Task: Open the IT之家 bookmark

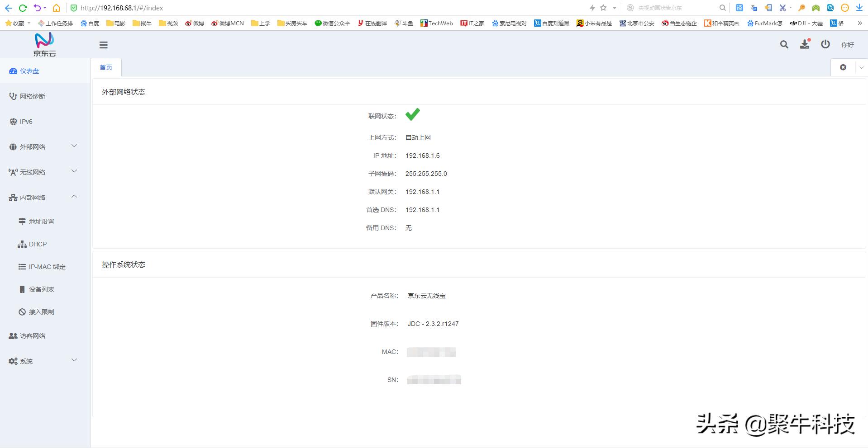Action: tap(472, 23)
